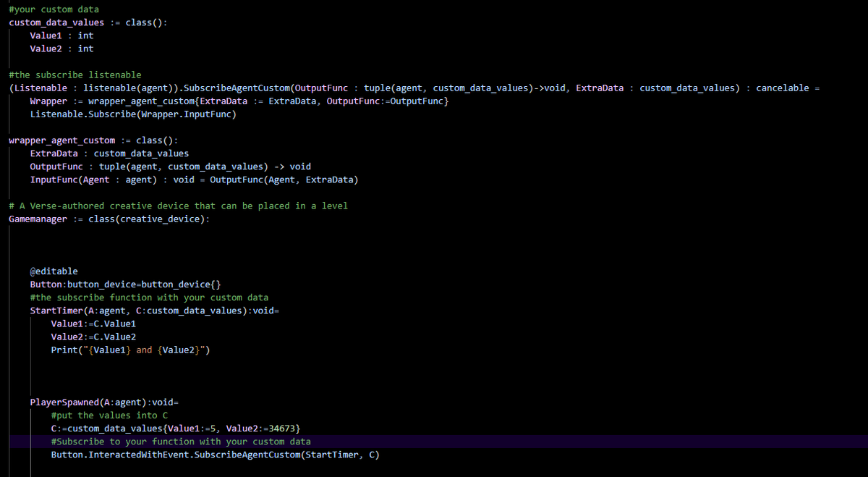The image size is (868, 477).
Task: Click the 'OutputFunc : tuple(agent, custom_data_values) -> void' line
Action: coord(171,166)
